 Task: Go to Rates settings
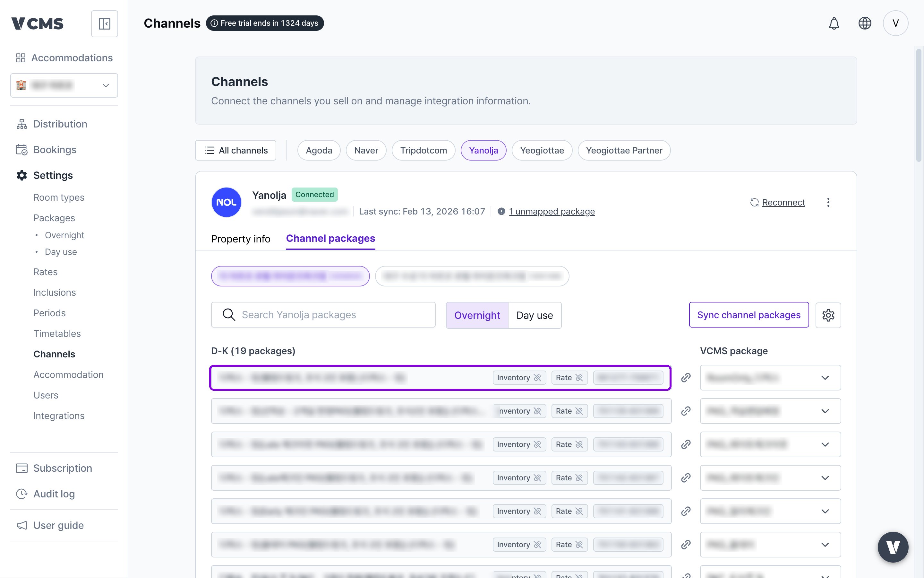46,272
